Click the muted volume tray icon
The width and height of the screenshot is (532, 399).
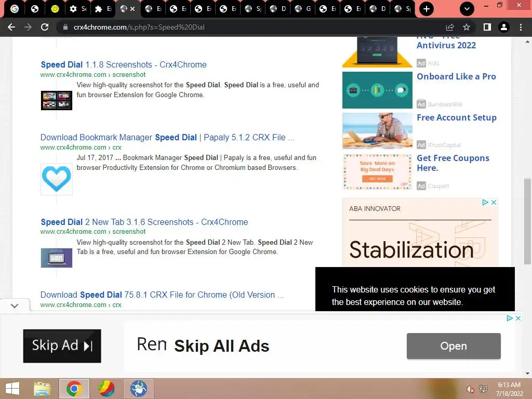[x=470, y=389]
